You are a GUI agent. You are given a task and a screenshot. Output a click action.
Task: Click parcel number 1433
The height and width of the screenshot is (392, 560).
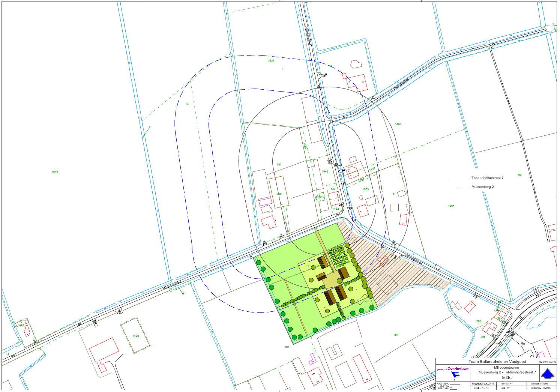click(332, 189)
